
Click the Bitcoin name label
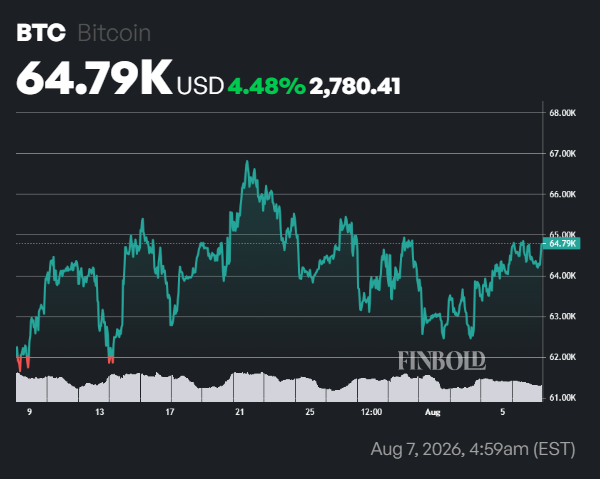(x=114, y=33)
